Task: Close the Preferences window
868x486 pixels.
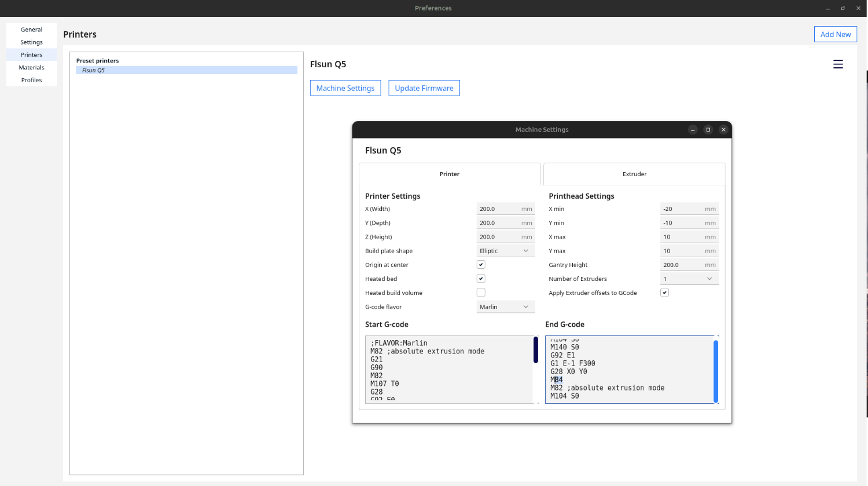Action: pyautogui.click(x=858, y=8)
